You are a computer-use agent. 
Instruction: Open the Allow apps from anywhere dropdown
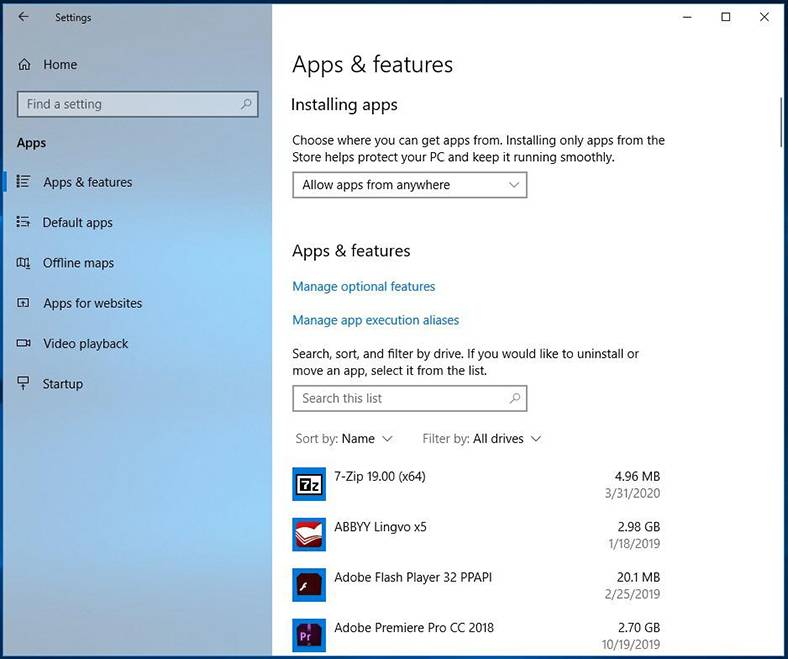click(410, 185)
